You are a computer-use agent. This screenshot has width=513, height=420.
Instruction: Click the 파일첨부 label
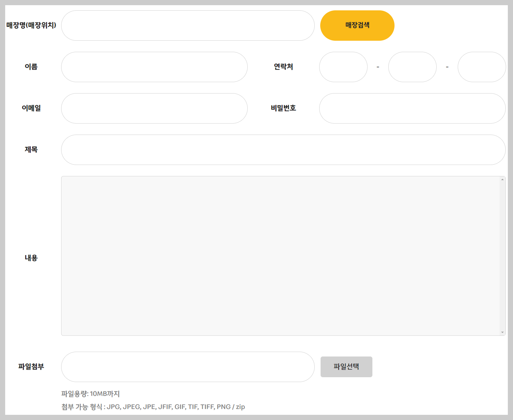pyautogui.click(x=31, y=367)
